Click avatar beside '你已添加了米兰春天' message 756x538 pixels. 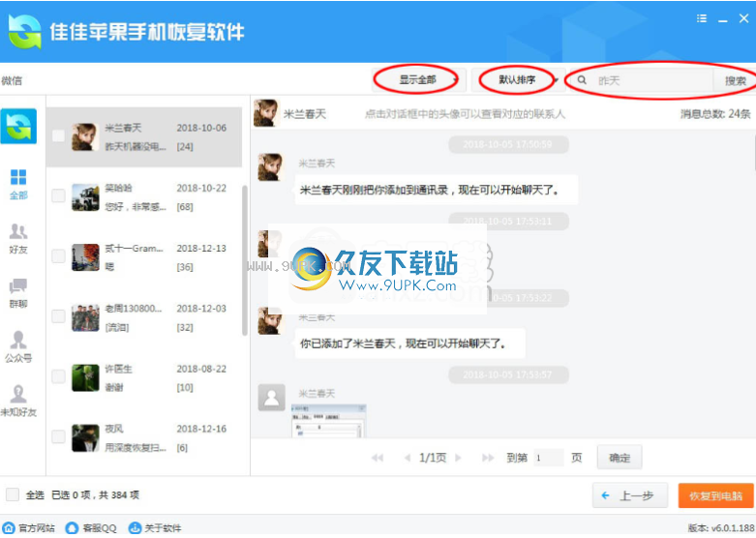(270, 320)
